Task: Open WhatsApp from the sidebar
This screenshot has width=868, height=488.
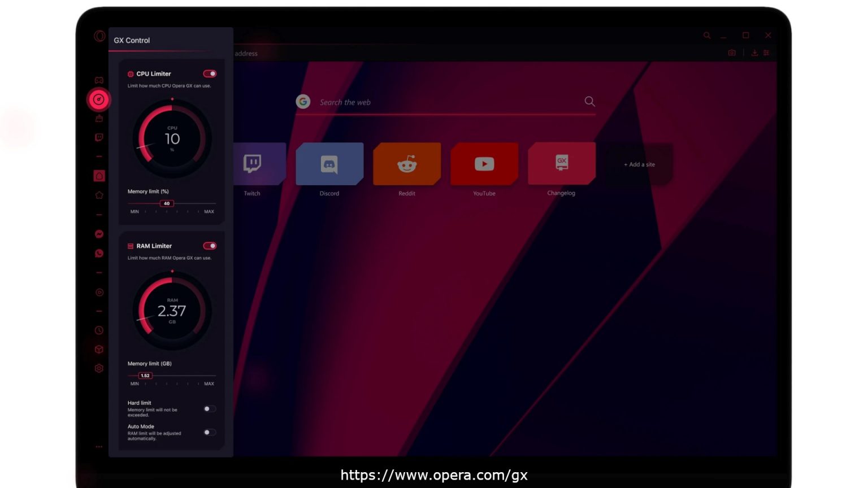Action: (x=98, y=253)
